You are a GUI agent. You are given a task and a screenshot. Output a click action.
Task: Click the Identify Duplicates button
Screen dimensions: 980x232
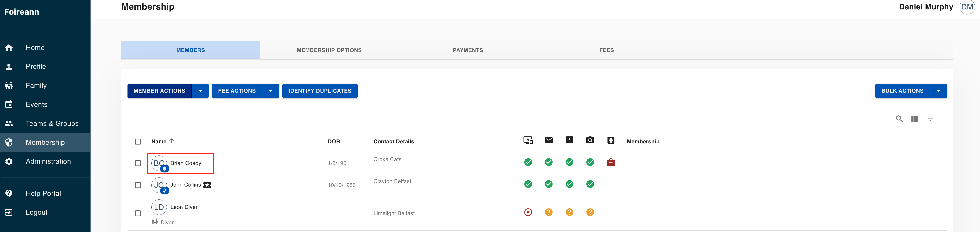click(x=320, y=91)
